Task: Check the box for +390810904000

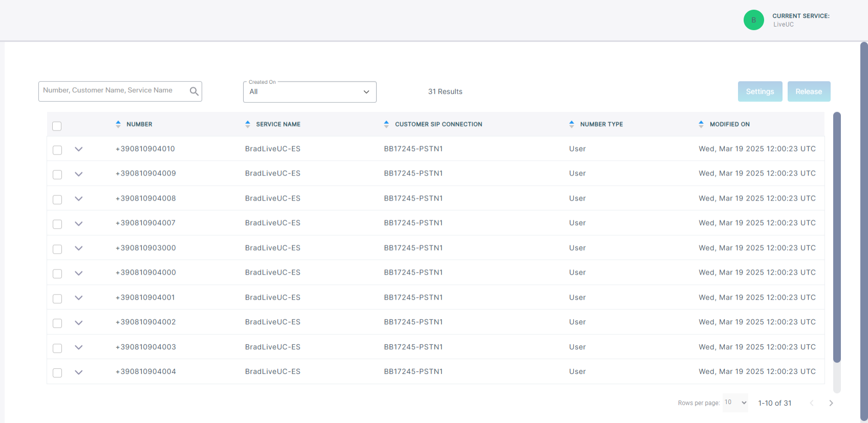Action: pyautogui.click(x=57, y=274)
